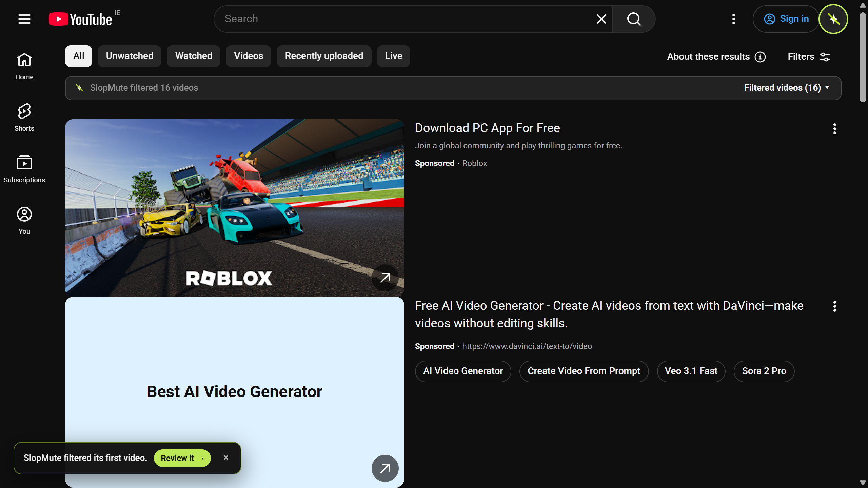
Task: Open the Best AI Video Generator thumbnail
Action: coord(235,392)
